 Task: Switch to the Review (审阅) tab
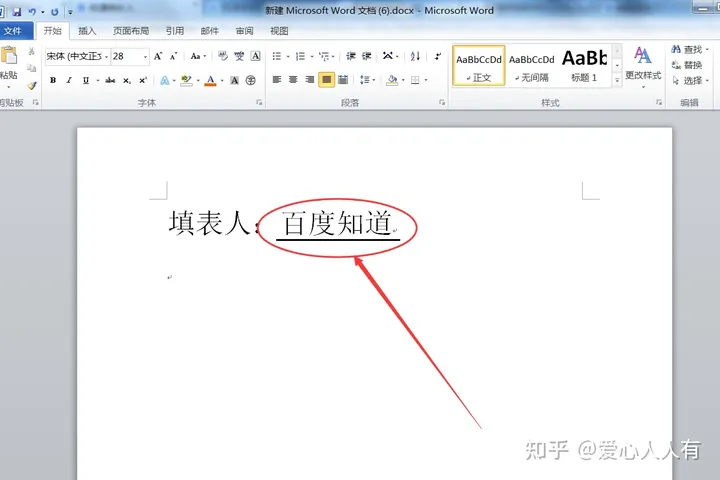pyautogui.click(x=244, y=31)
